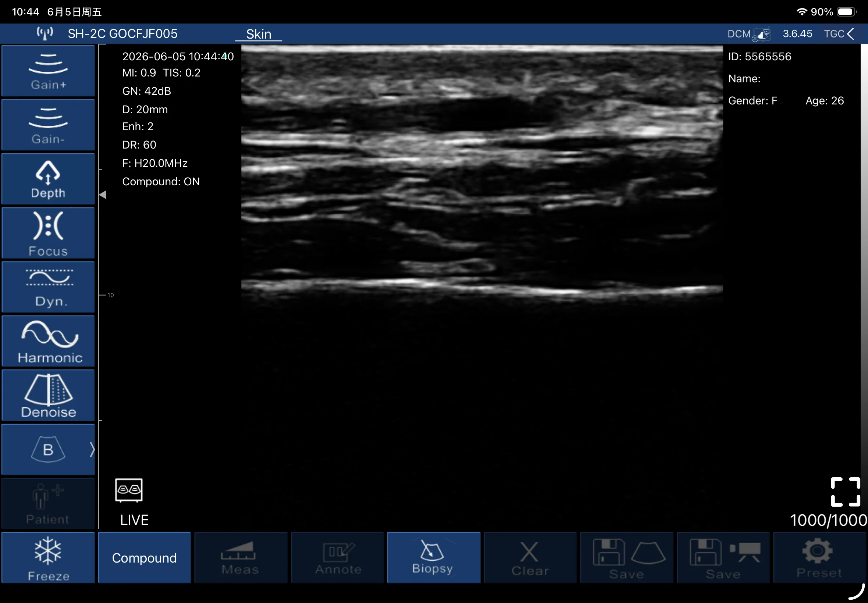Tap the battery indicator in the status bar

(x=846, y=12)
